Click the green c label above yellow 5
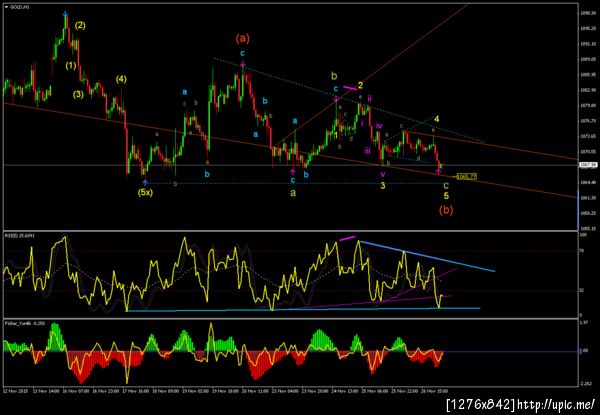Image resolution: width=600 pixels, height=415 pixels. coord(446,186)
